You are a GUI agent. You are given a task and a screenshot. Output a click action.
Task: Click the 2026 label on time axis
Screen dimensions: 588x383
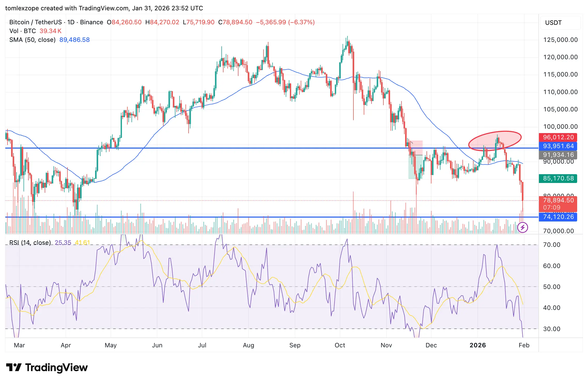click(477, 345)
